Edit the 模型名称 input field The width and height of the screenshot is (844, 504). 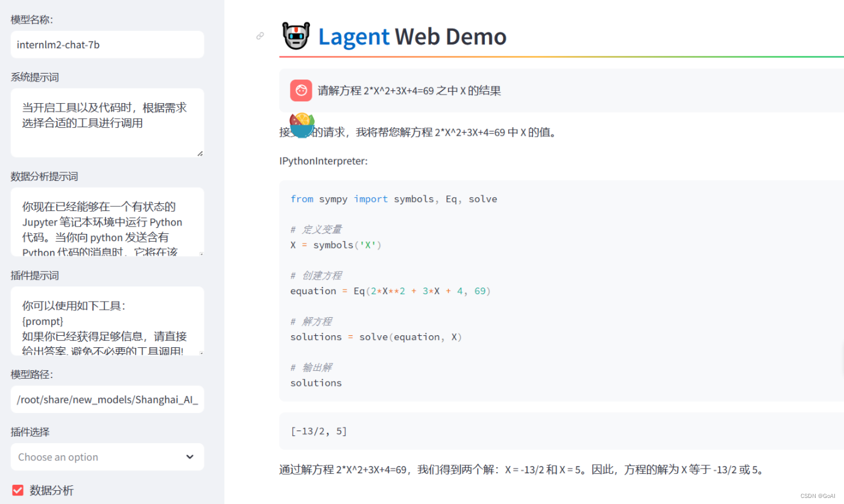107,45
